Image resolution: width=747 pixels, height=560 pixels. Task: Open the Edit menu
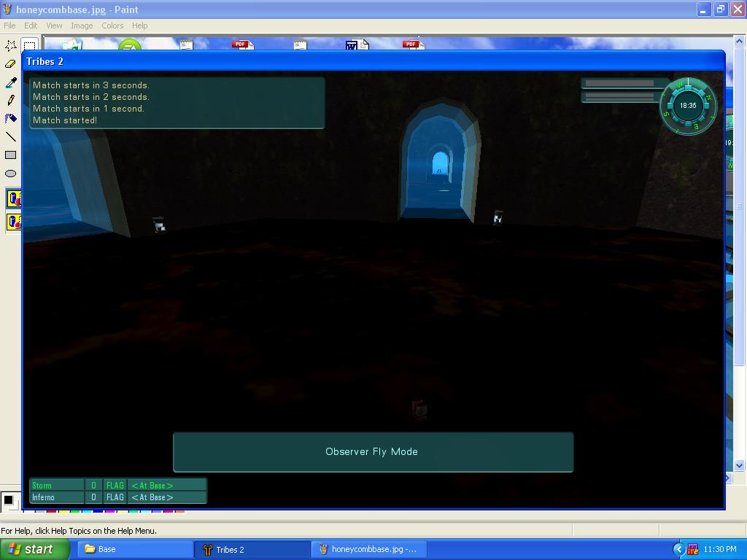(31, 26)
